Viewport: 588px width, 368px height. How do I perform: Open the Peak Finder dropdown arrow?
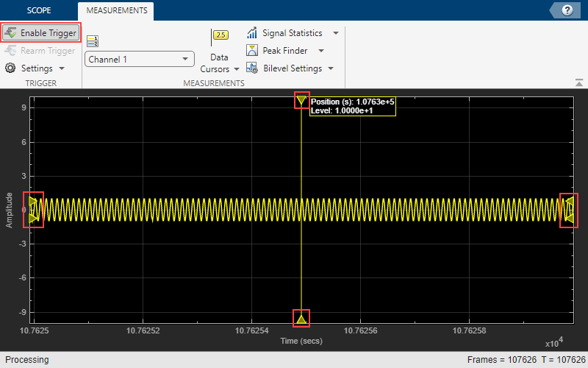point(323,51)
